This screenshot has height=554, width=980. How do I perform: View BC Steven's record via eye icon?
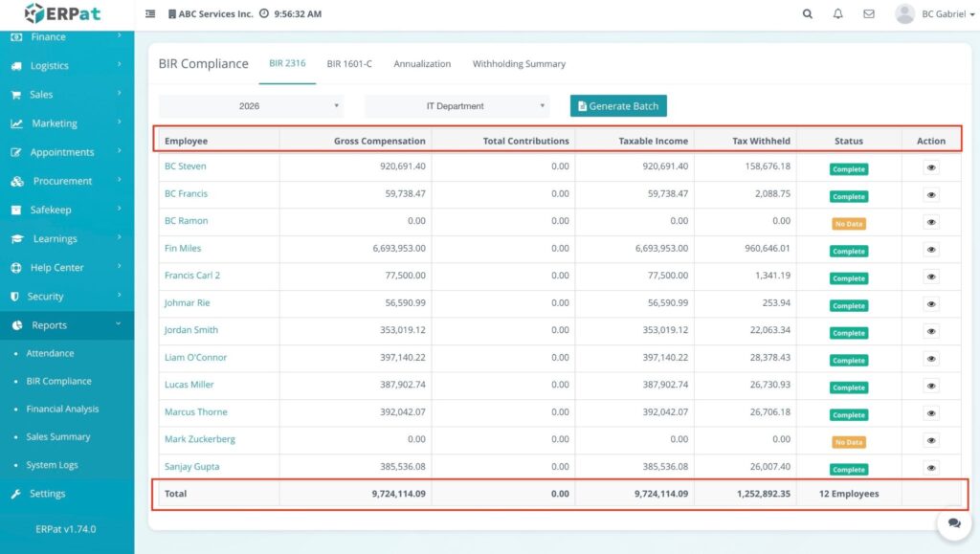point(931,167)
